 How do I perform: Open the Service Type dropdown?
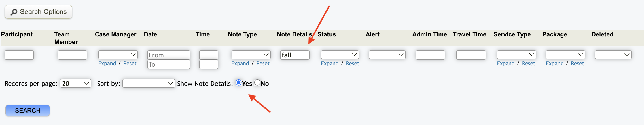[x=516, y=55]
